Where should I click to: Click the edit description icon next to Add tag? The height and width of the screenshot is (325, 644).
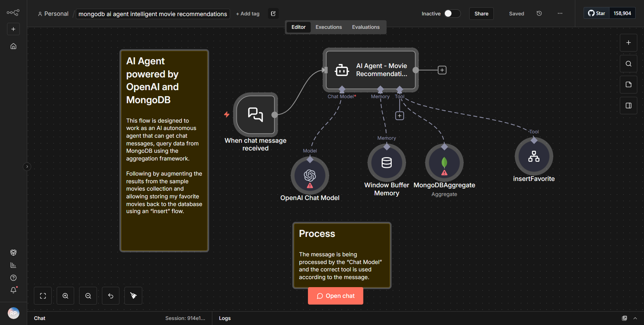[273, 14]
